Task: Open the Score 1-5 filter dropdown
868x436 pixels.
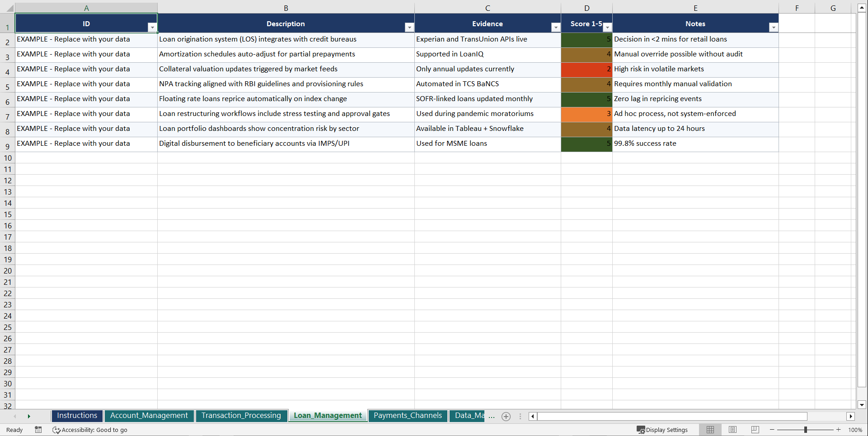Action: point(608,27)
